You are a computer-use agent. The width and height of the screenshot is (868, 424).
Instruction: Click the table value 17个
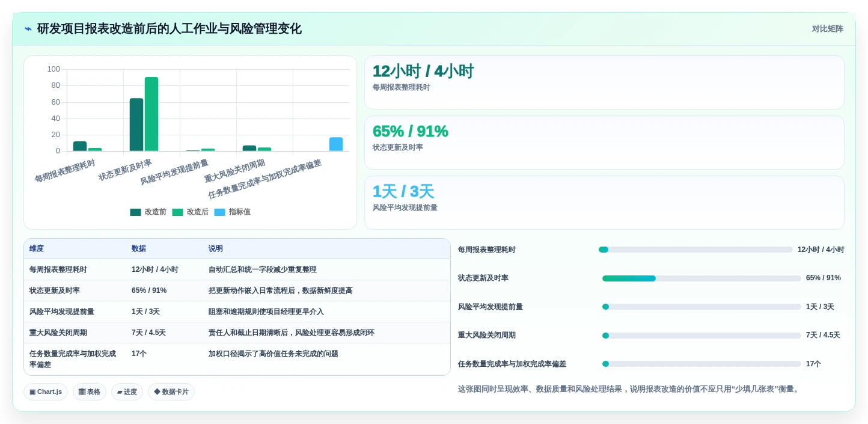point(139,354)
